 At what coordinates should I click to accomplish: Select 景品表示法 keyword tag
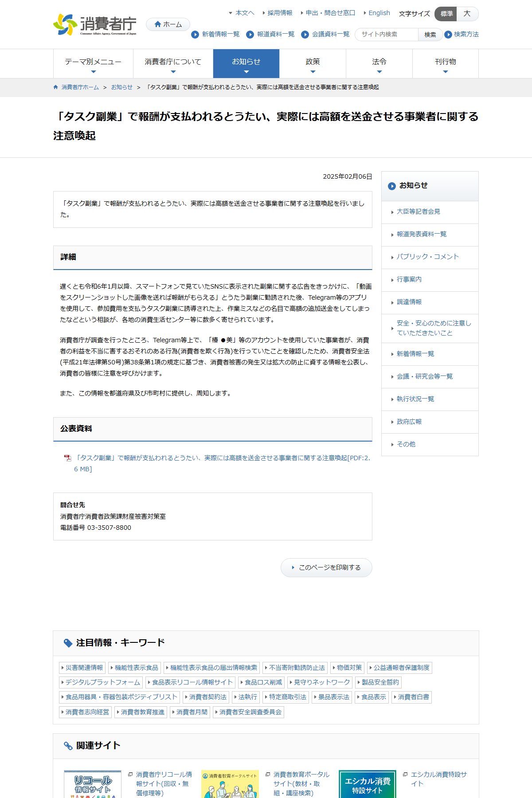pos(332,697)
